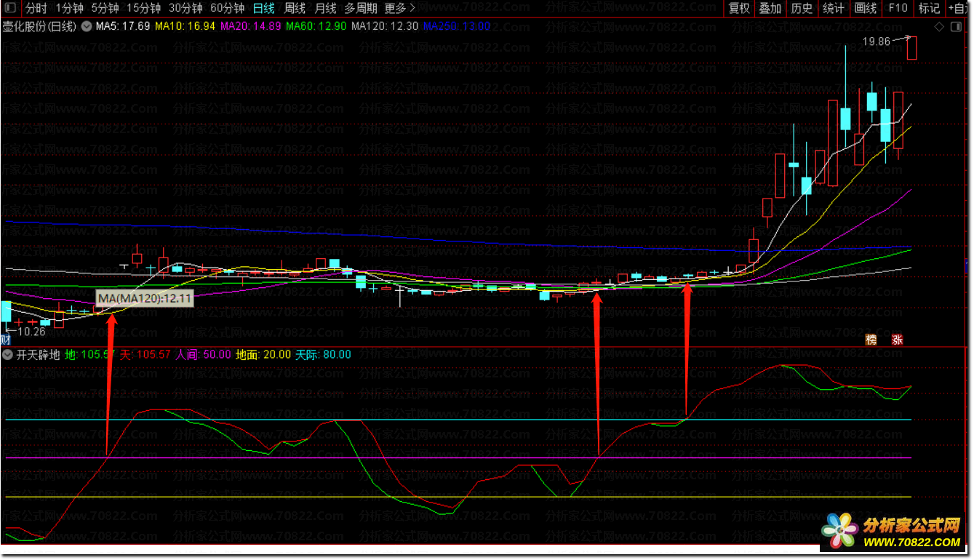
Task: Select the 日线 daily tab
Action: point(263,9)
